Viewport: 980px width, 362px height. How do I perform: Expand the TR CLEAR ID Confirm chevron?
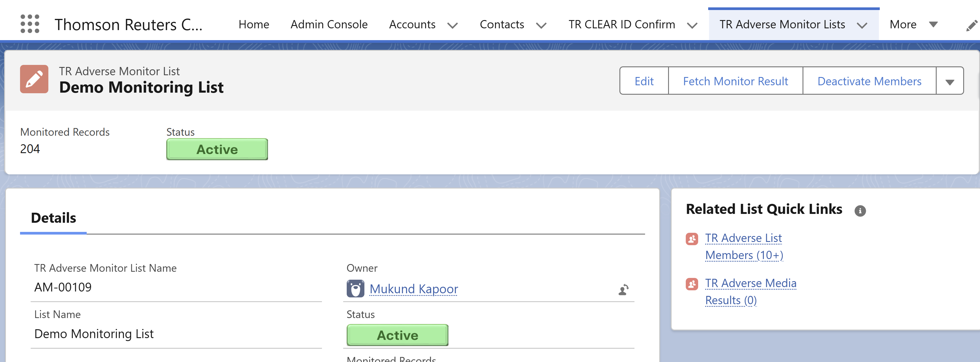[692, 25]
